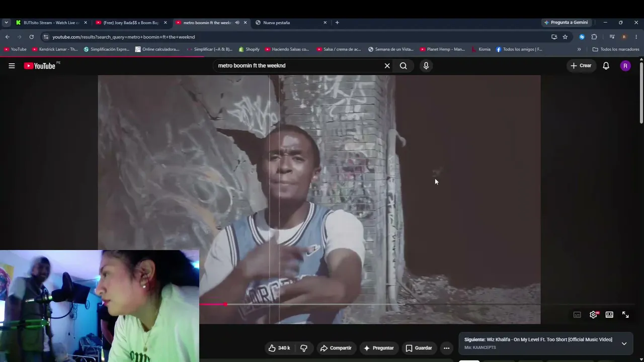Open Online calculadora bookmark

coord(157,49)
